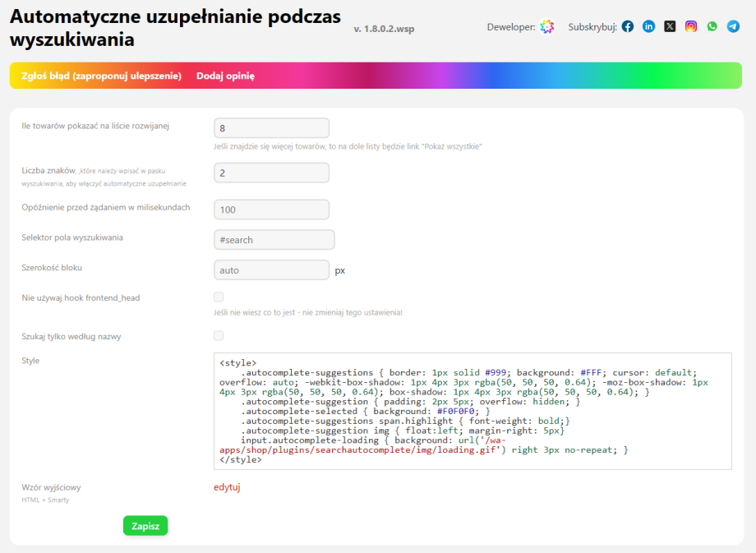
Task: Click the 'Selektor pola wyszukiwania' field
Action: tap(274, 240)
